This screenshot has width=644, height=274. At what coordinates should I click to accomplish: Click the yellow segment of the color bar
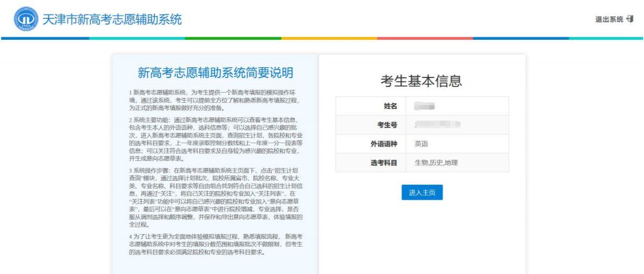pos(328,38)
